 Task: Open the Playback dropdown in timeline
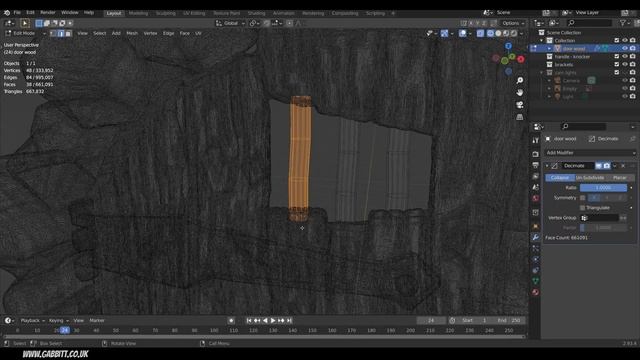(32, 321)
